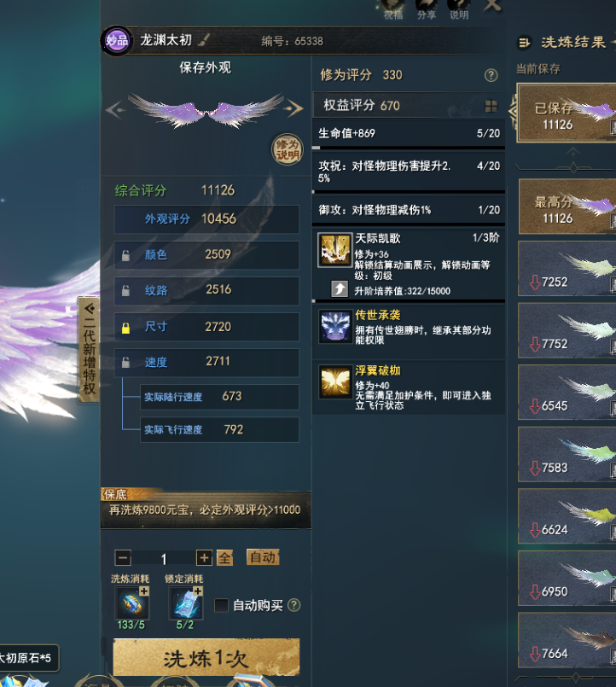Toggle the lock on 颜色 attribute
The width and height of the screenshot is (616, 687).
pyautogui.click(x=125, y=255)
